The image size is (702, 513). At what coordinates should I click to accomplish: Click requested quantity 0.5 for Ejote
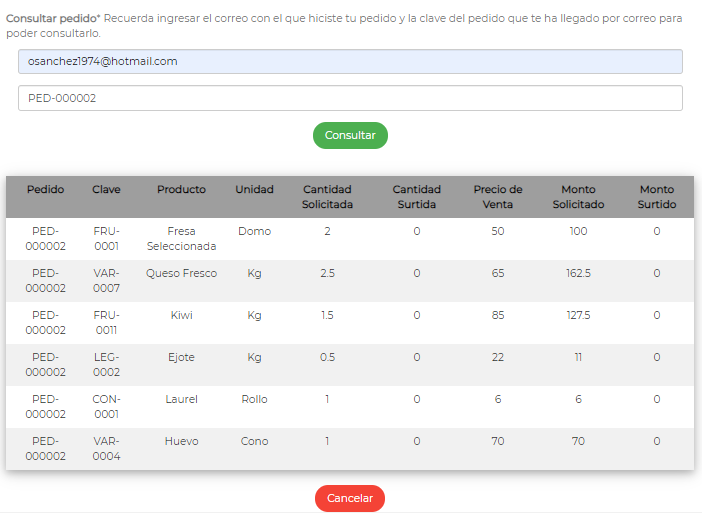(x=327, y=357)
